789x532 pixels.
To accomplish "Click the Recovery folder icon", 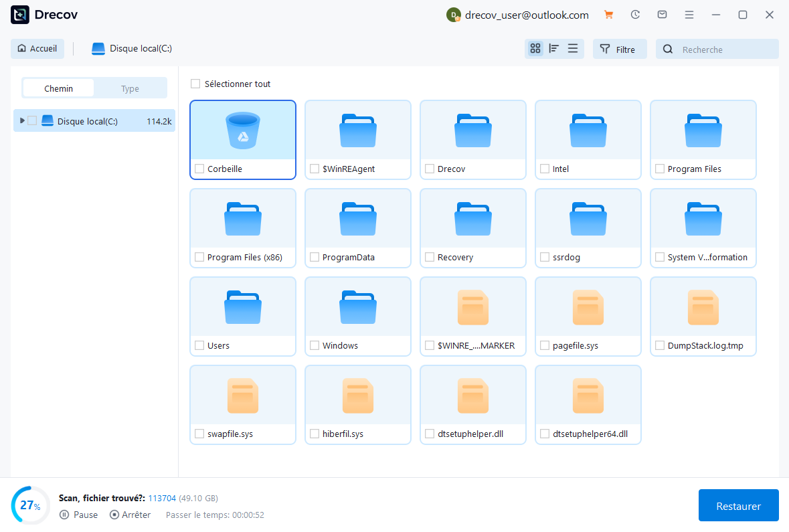I will tap(473, 219).
